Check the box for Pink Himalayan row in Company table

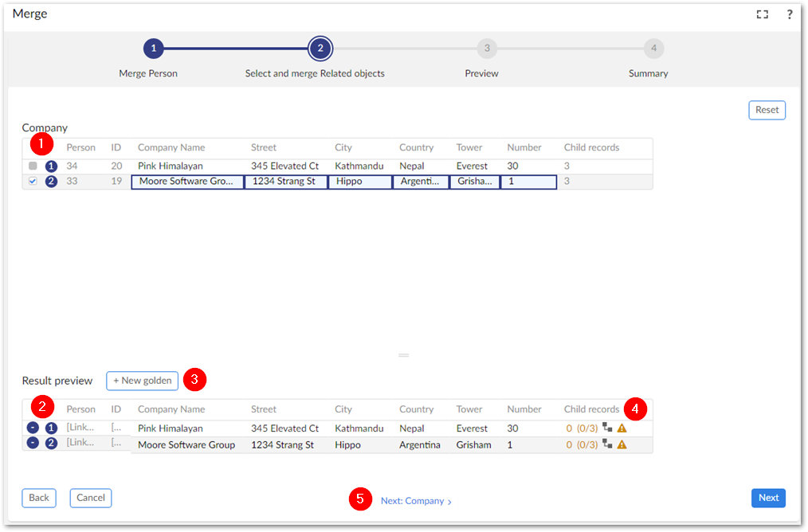coord(33,166)
